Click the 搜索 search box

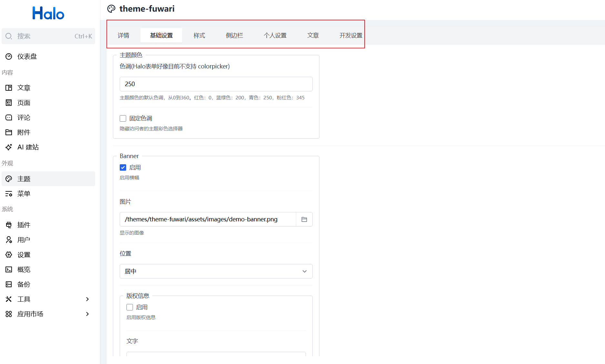tap(48, 36)
